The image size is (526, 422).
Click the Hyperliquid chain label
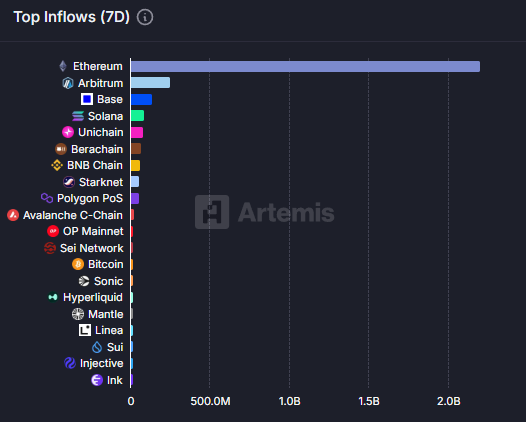(x=93, y=298)
